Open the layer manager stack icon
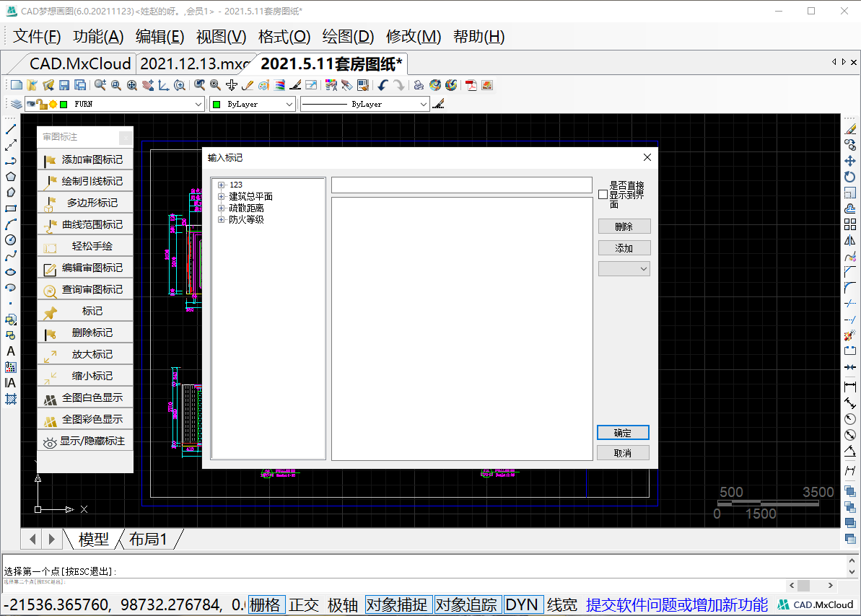Viewport: 861px width, 616px height. click(x=16, y=105)
